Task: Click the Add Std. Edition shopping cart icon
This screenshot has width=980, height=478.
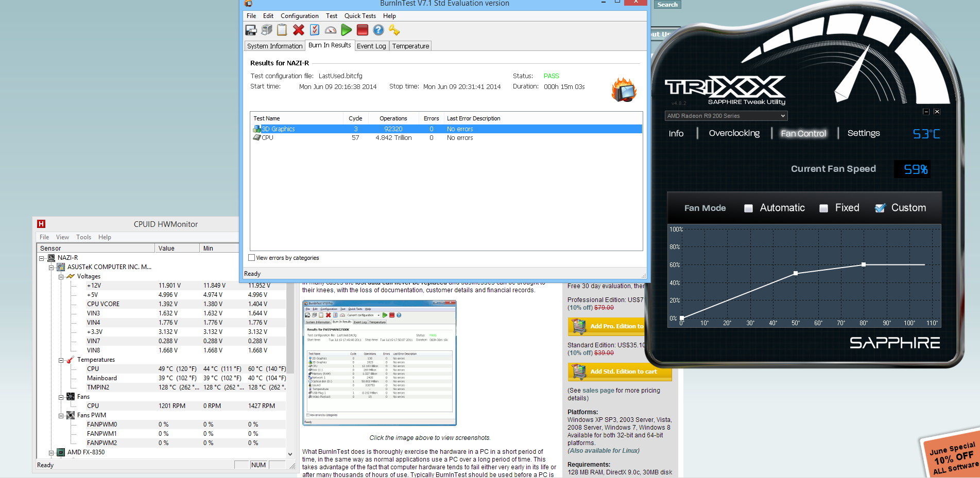Action: (x=579, y=371)
